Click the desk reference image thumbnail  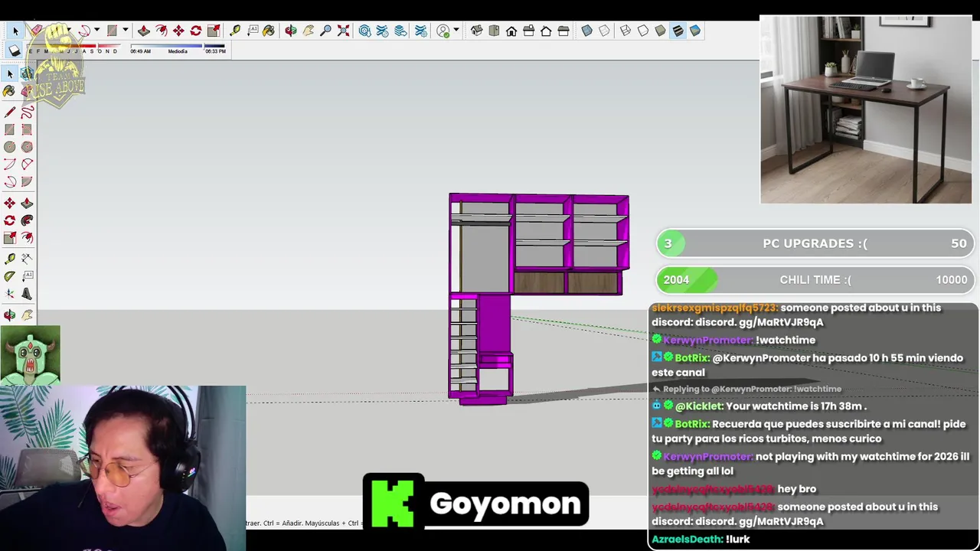click(x=866, y=109)
